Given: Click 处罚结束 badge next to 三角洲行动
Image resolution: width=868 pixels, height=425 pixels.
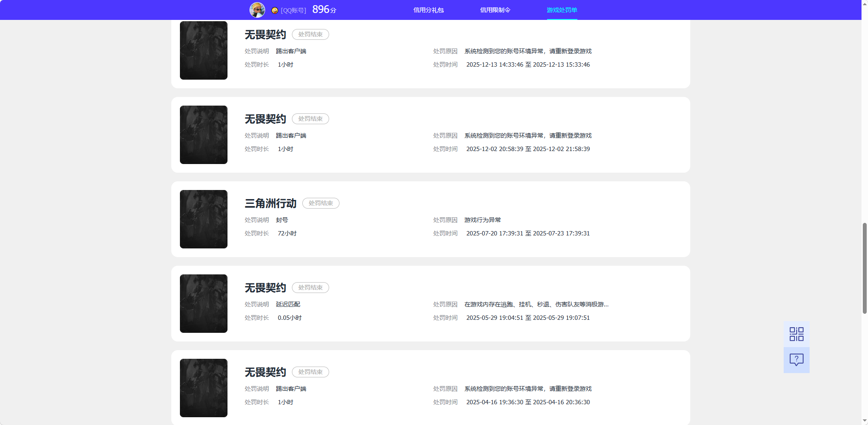Looking at the screenshot, I should [x=321, y=203].
